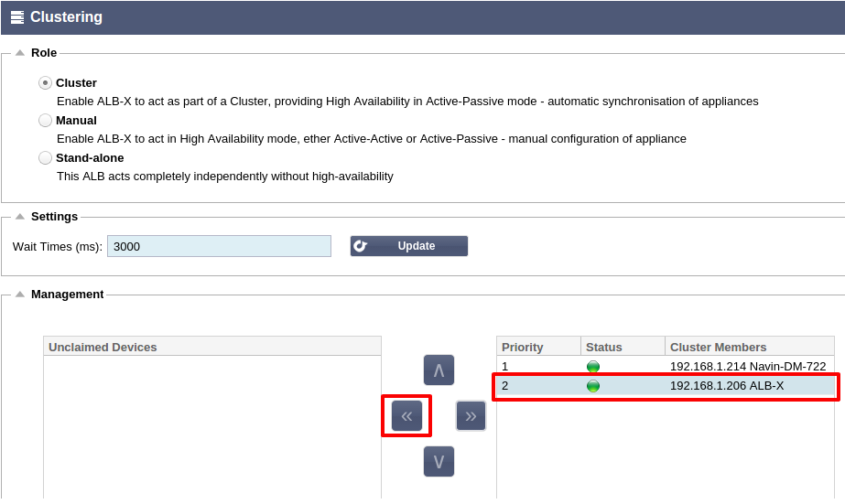Select the Manual role radio button
Image resolution: width=845 pixels, height=504 pixels.
(45, 121)
